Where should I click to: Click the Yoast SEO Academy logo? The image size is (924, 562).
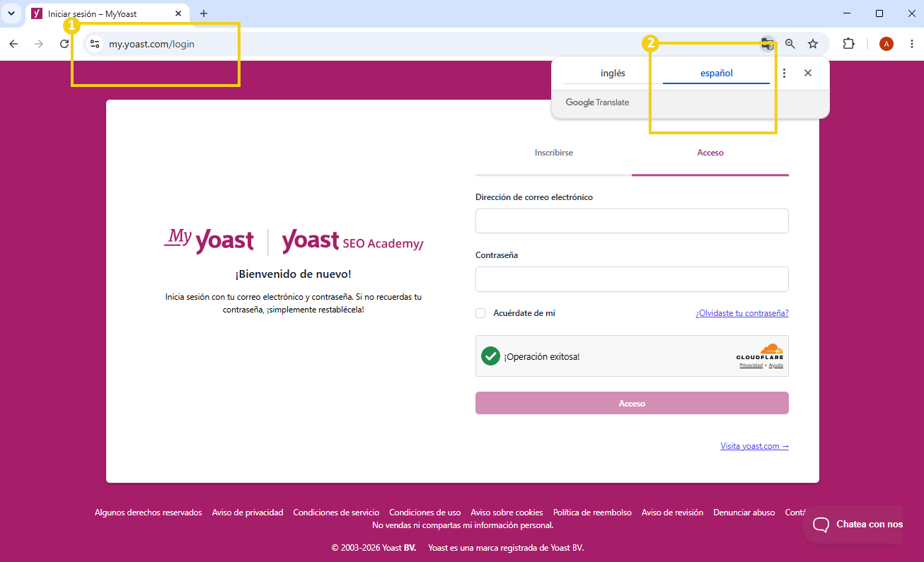pyautogui.click(x=352, y=241)
